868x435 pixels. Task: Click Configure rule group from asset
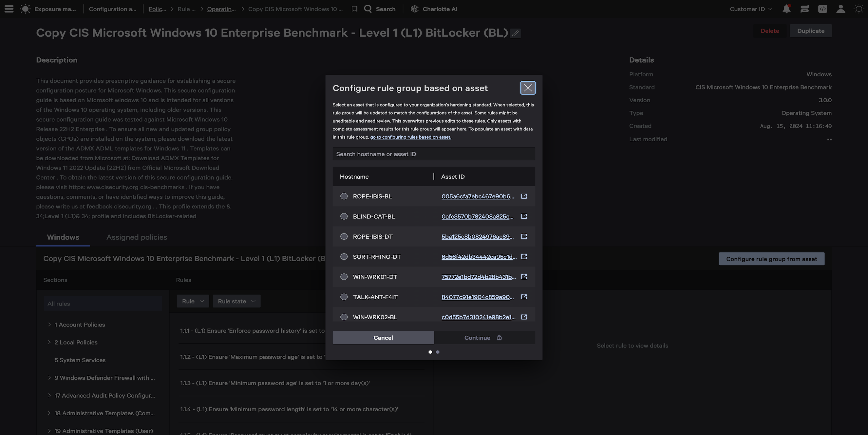click(772, 259)
